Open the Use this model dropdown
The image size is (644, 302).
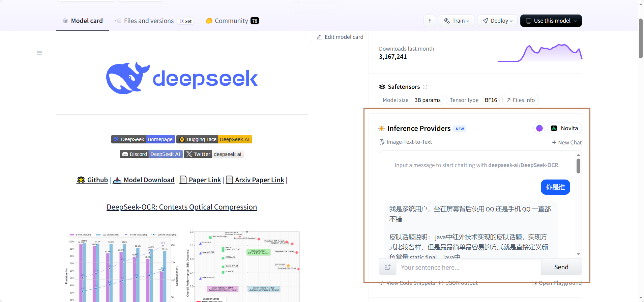pos(551,21)
